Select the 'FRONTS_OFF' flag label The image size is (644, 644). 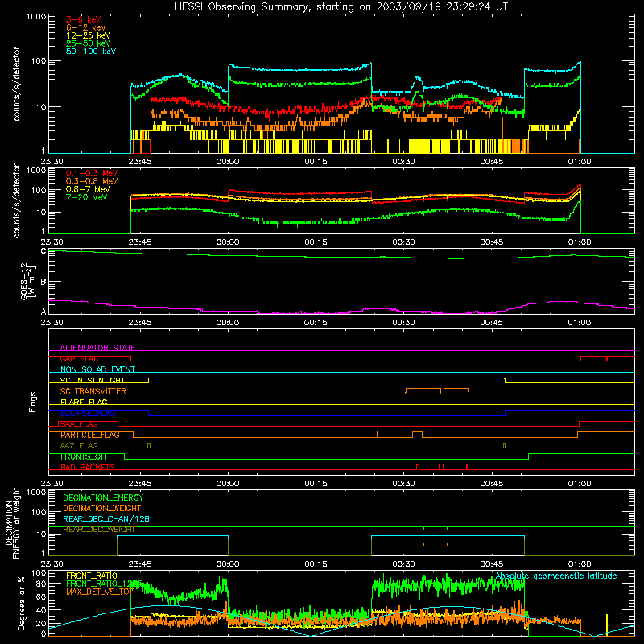85,456
